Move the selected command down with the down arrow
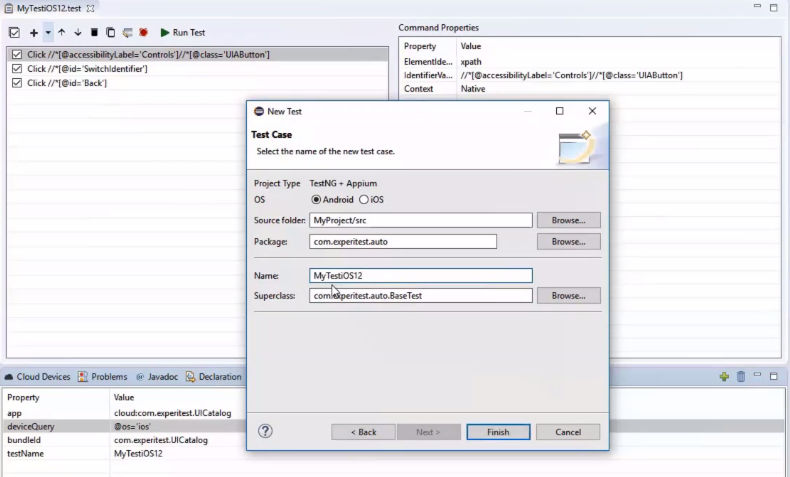Image resolution: width=790 pixels, height=477 pixels. pyautogui.click(x=78, y=33)
